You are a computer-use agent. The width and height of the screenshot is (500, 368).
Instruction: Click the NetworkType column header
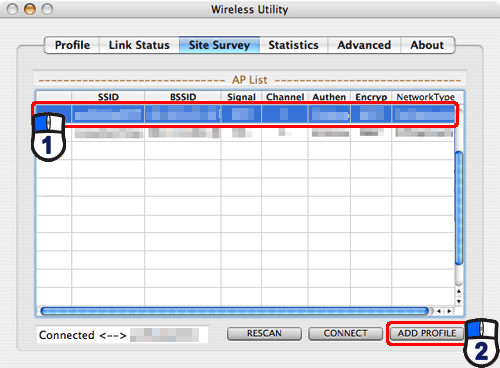point(425,97)
